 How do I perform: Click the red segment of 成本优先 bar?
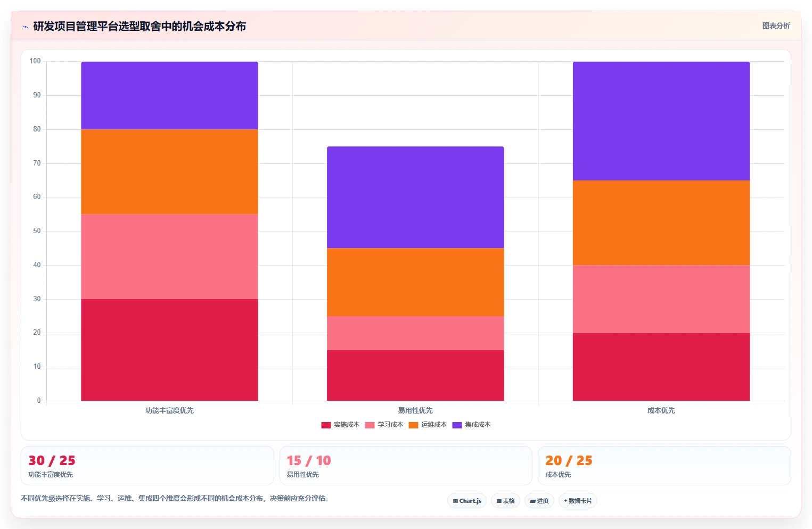(661, 367)
